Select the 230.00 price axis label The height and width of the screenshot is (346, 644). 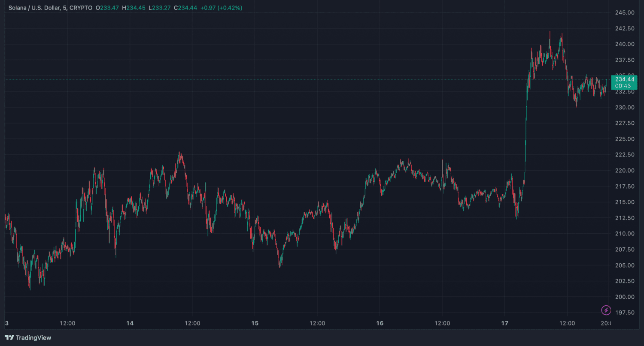tap(625, 107)
